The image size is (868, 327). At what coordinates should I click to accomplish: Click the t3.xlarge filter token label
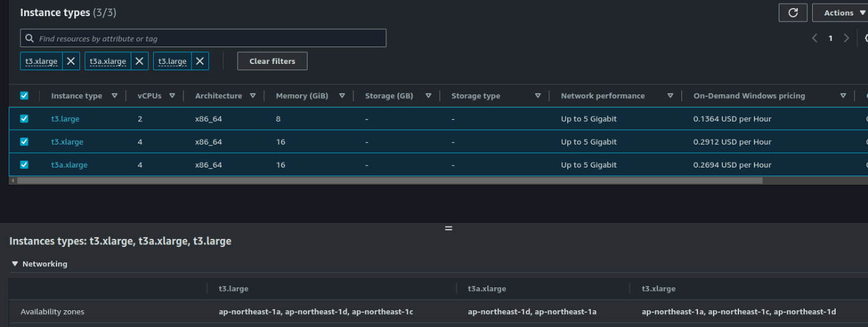(42, 61)
